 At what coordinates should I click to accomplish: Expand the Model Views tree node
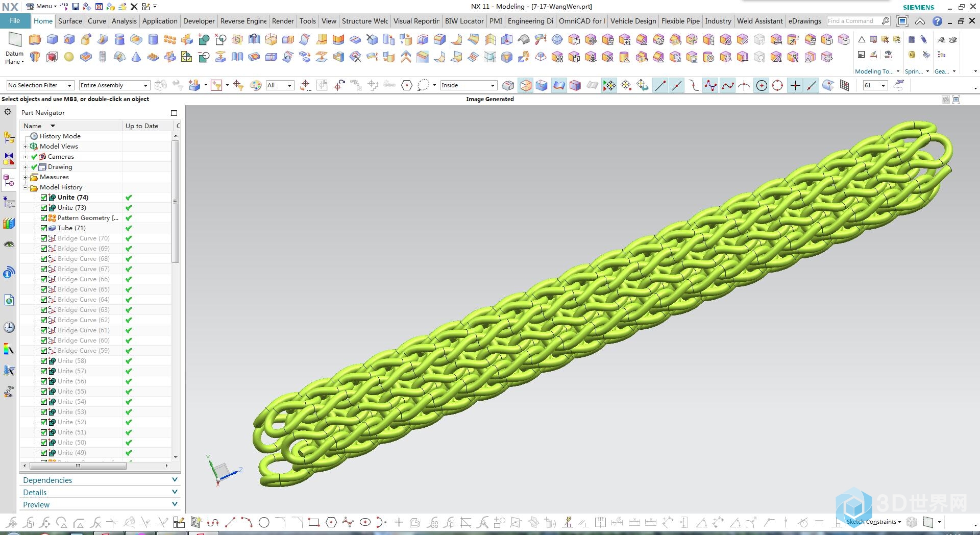point(25,147)
